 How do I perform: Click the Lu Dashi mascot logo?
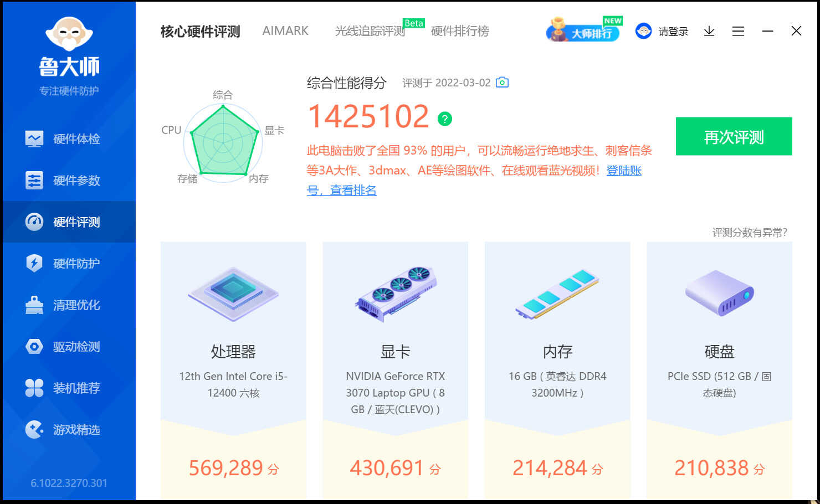(69, 35)
